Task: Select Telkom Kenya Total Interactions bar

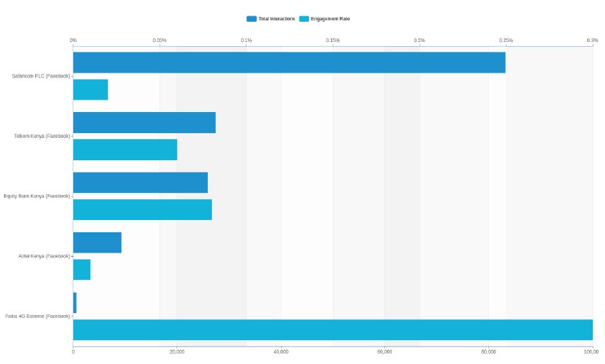Action: click(x=145, y=123)
